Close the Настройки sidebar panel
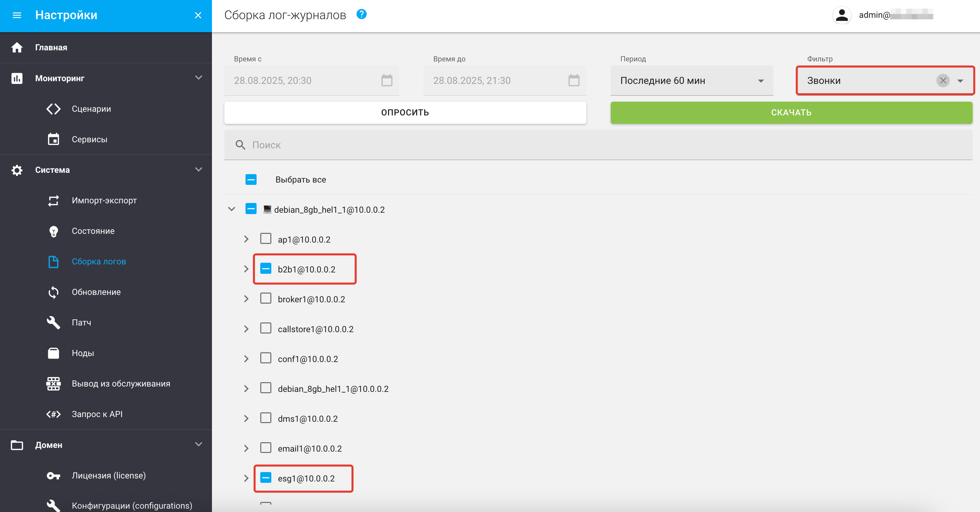980x512 pixels. pyautogui.click(x=198, y=15)
